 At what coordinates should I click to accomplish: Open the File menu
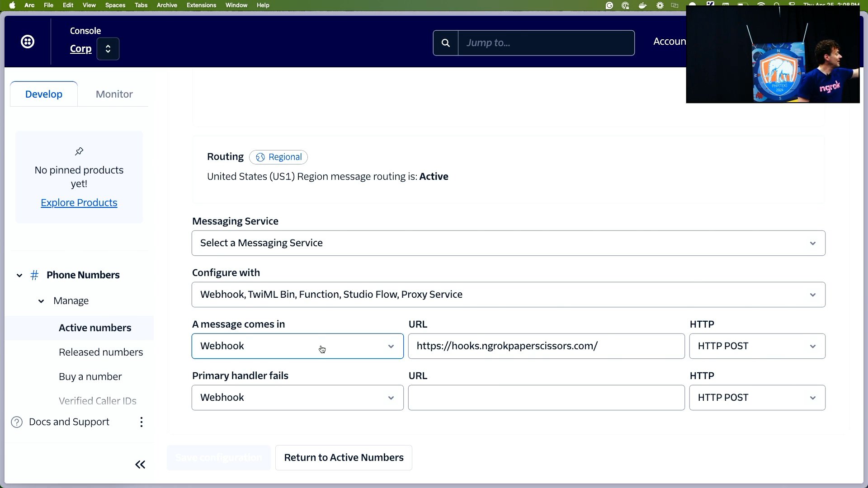(x=48, y=5)
